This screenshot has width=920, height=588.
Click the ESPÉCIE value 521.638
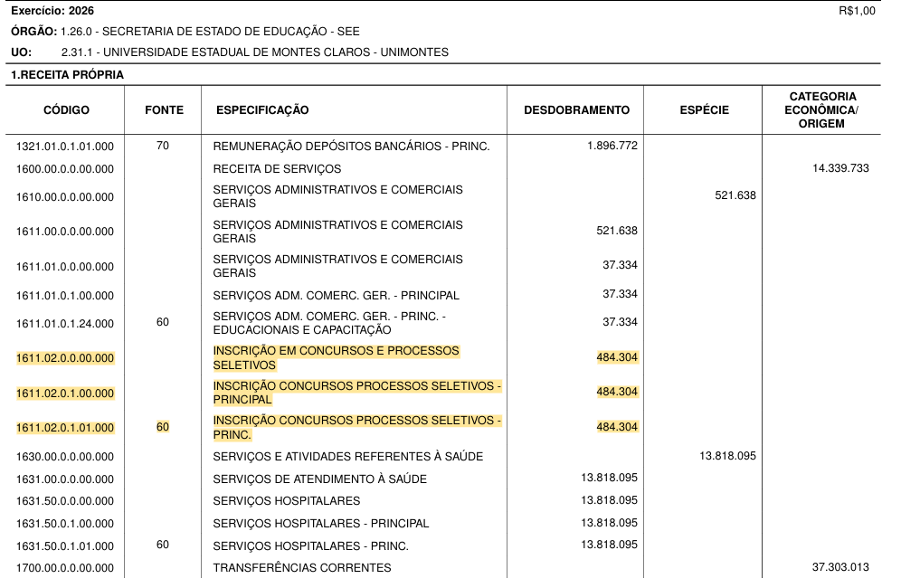pos(735,195)
